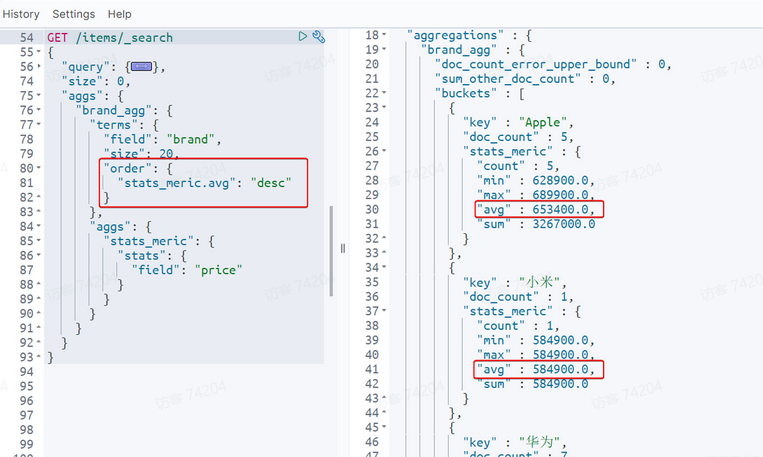This screenshot has width=763, height=457.
Task: Collapse the "order" block at line 80
Action: point(39,167)
